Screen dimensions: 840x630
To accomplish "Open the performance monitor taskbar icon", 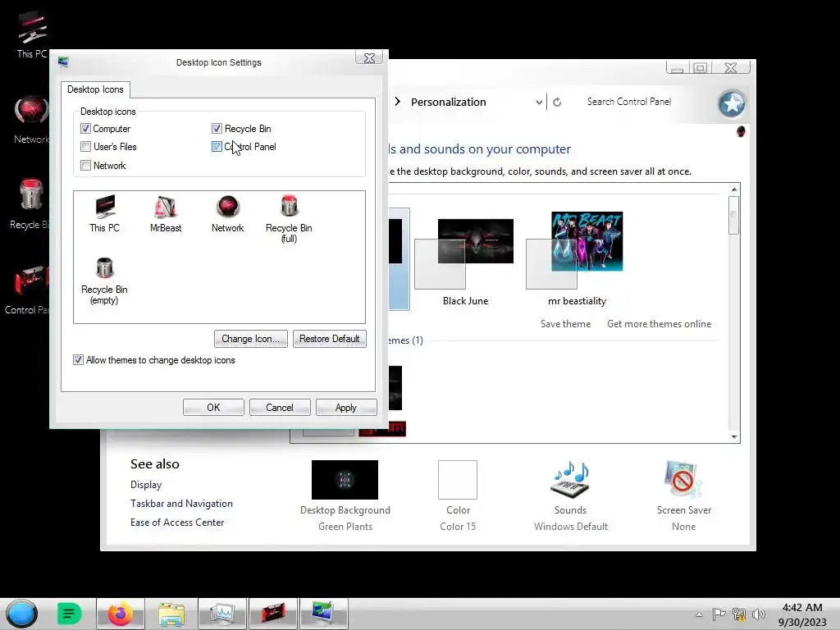I will pyautogui.click(x=221, y=614).
